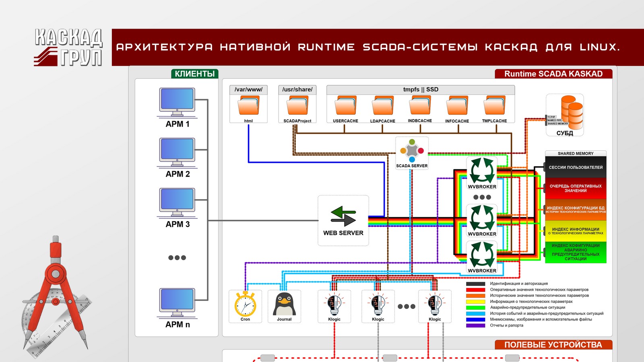Click the TMPLCACHE folder icon
The width and height of the screenshot is (644, 362).
pos(495,105)
